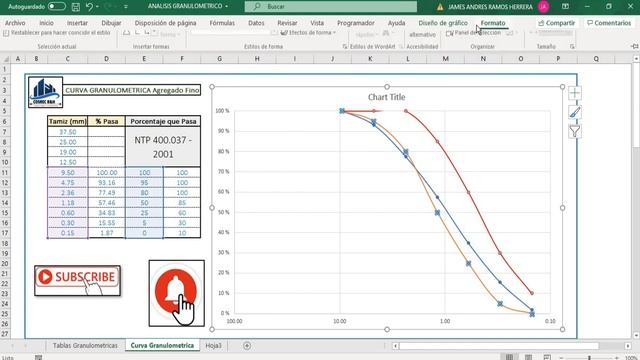Select row 11 header

point(5,172)
